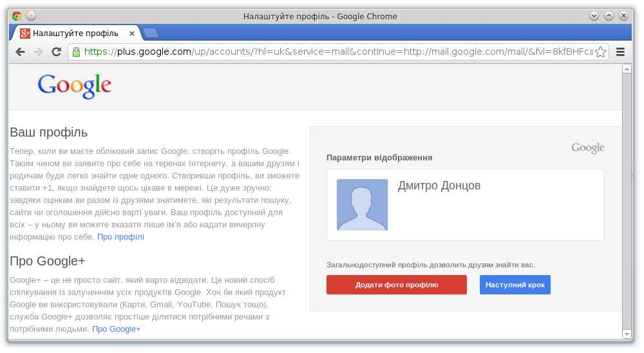Screen dimensions: 644x353
Task: Click the scrollbar down arrow
Action: point(627,334)
